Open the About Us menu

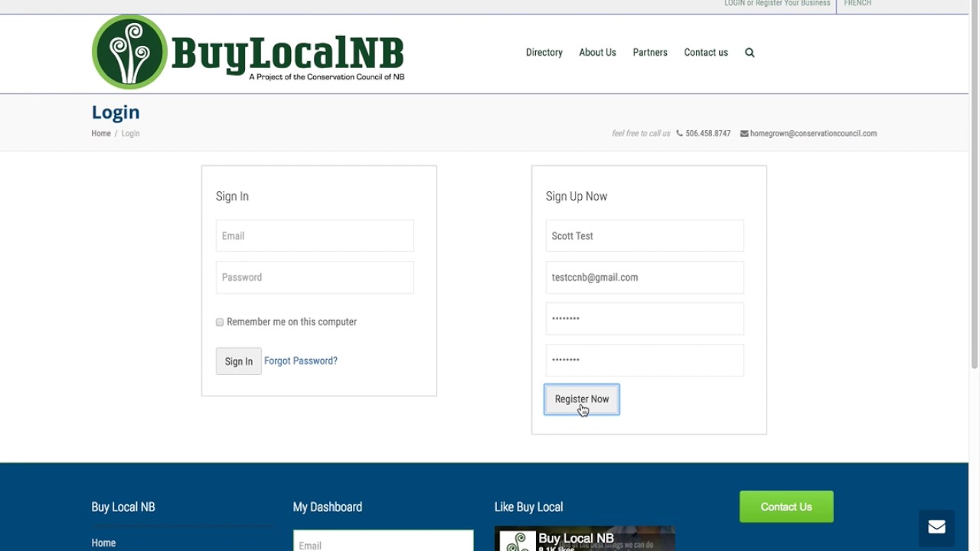[597, 53]
